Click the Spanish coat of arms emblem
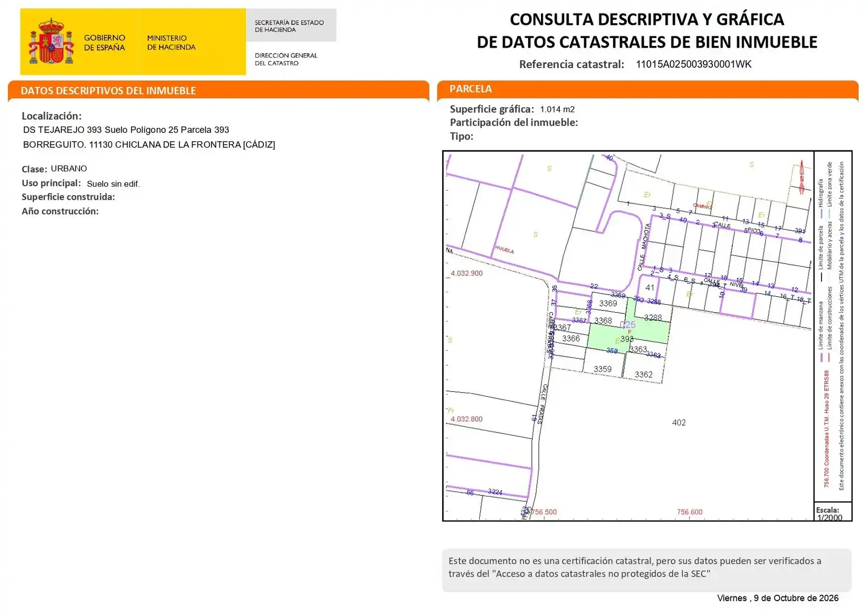The width and height of the screenshot is (868, 613). point(51,41)
